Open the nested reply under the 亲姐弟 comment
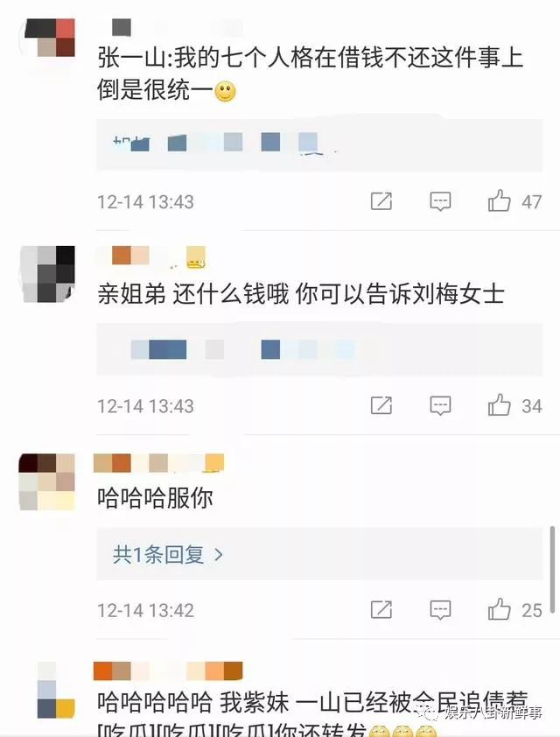 pyautogui.click(x=319, y=349)
